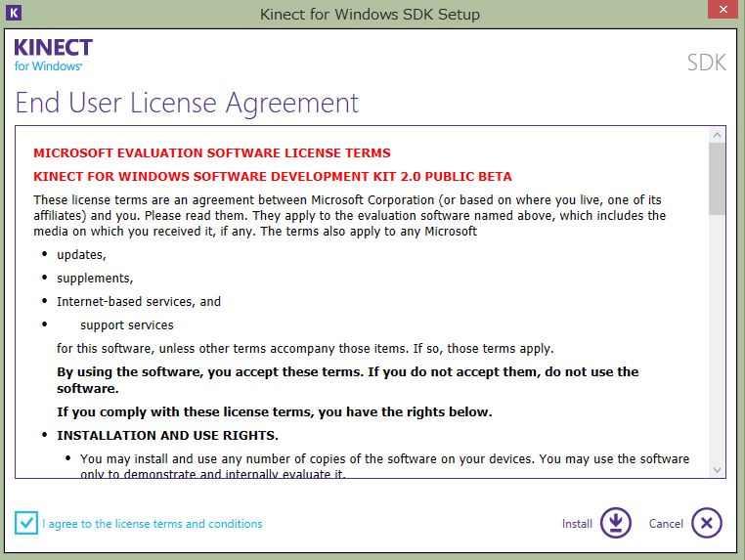Viewport: 745px width, 560px height.
Task: Click the Install download arrow icon
Action: (x=615, y=523)
